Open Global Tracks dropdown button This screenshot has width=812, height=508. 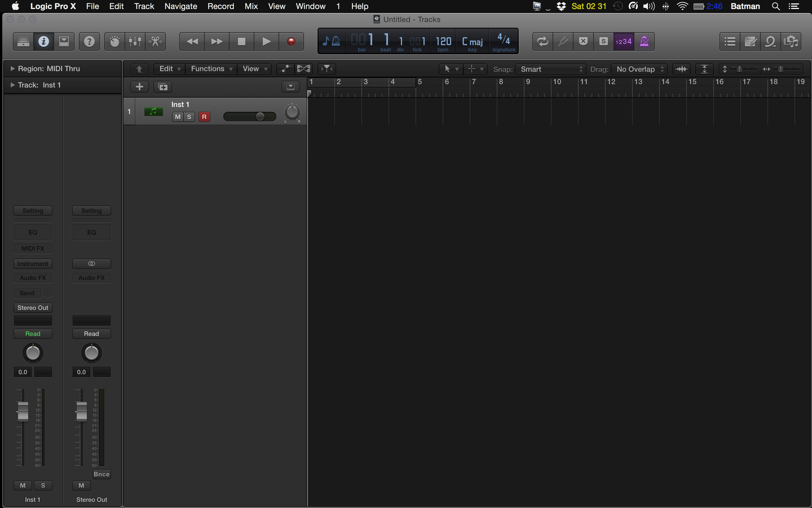[291, 87]
